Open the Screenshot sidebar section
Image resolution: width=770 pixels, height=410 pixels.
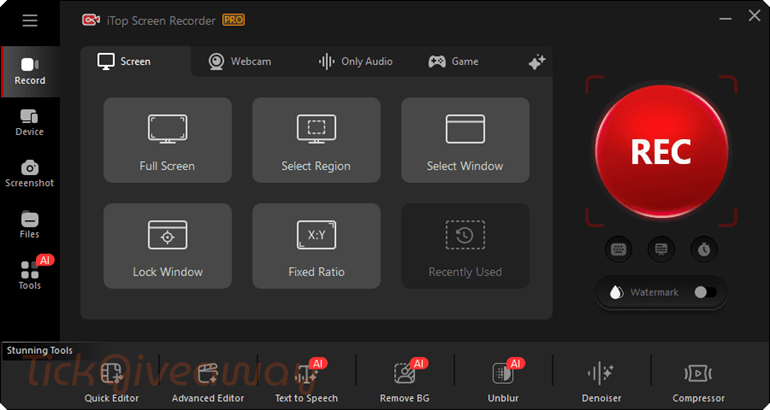[29, 174]
